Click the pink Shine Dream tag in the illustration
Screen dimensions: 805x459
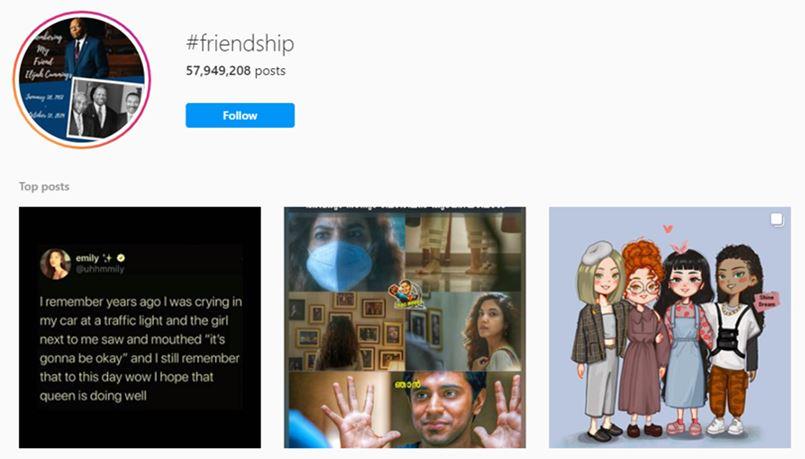point(766,301)
